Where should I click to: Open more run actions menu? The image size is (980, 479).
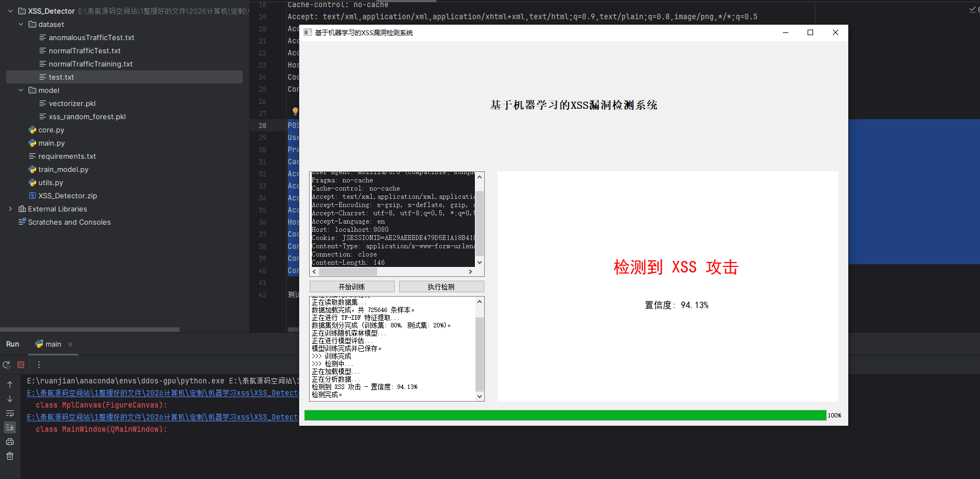pyautogui.click(x=39, y=365)
